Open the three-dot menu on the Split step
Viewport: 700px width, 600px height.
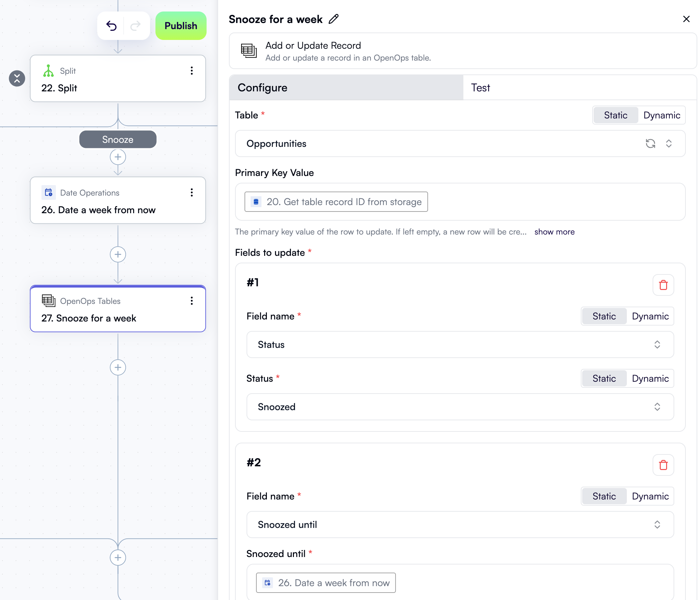[192, 71]
